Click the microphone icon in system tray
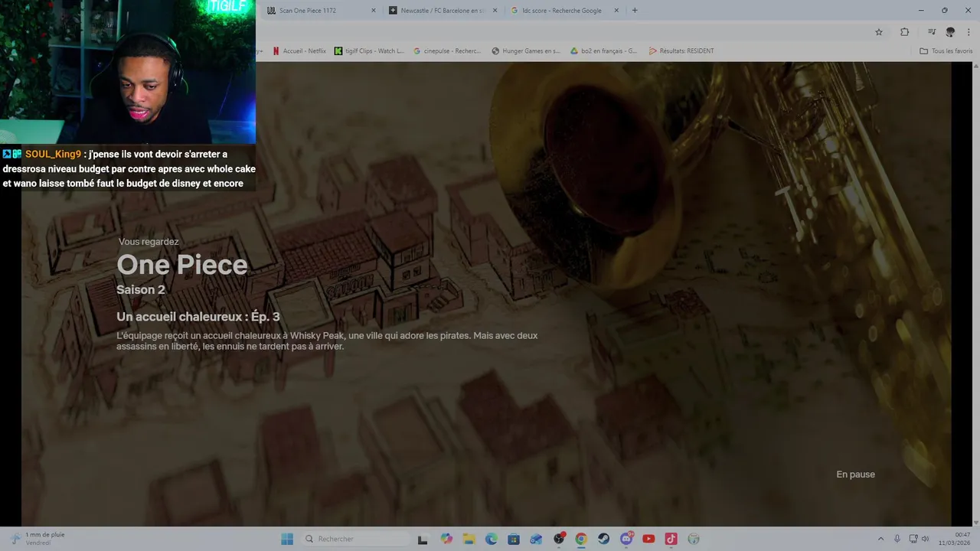 [x=897, y=539]
